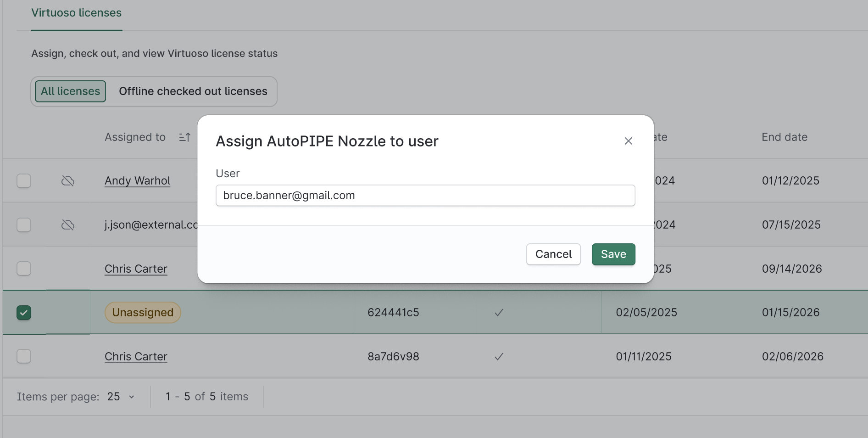Select the All licenses filter
This screenshot has height=438, width=868.
click(x=71, y=91)
